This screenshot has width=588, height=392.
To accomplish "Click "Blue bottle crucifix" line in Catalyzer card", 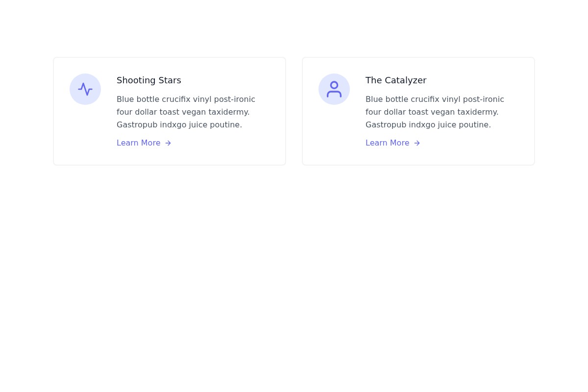I will 435,99.
